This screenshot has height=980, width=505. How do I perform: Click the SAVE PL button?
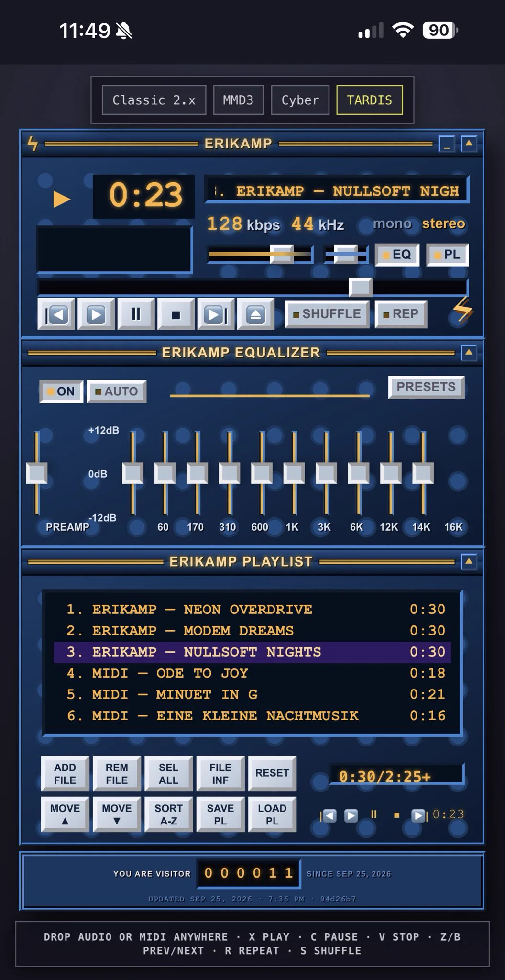[220, 814]
